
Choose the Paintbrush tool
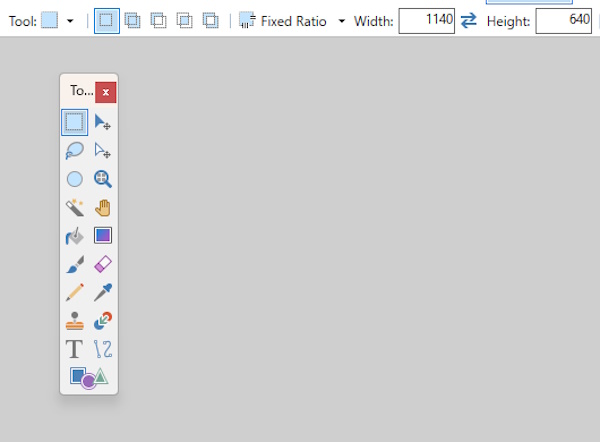coord(74,265)
